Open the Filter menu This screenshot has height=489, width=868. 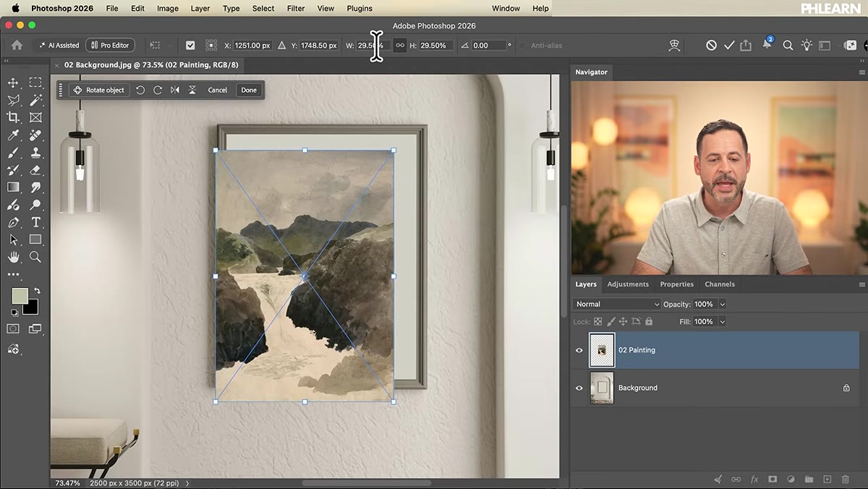coord(295,9)
